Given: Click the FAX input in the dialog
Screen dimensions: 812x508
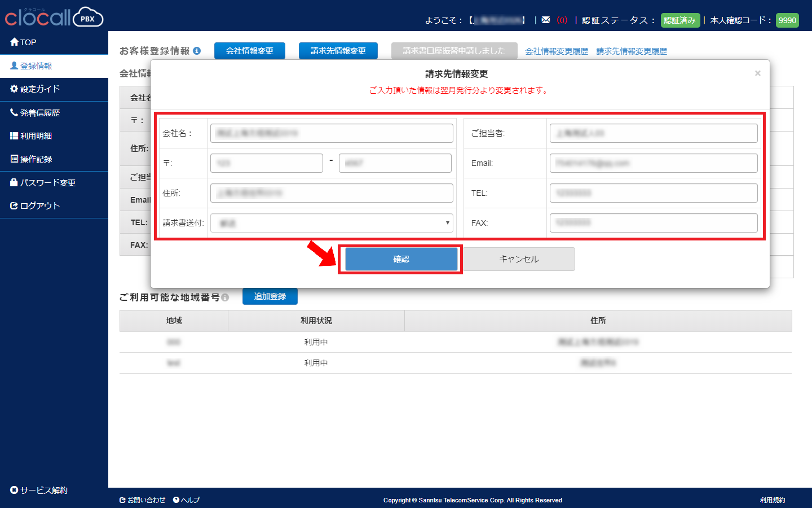Looking at the screenshot, I should [x=654, y=223].
